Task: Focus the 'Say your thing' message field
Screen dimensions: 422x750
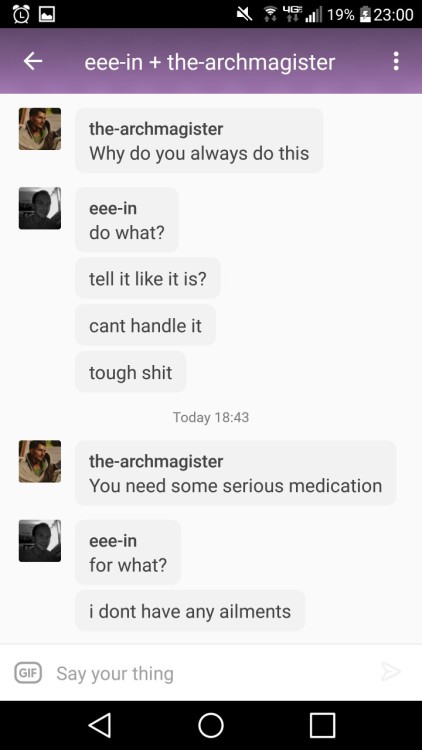Action: tap(211, 673)
